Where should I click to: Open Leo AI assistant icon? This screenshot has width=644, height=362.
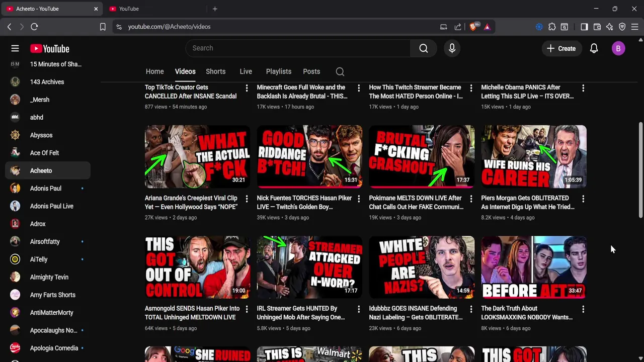pyautogui.click(x=610, y=27)
